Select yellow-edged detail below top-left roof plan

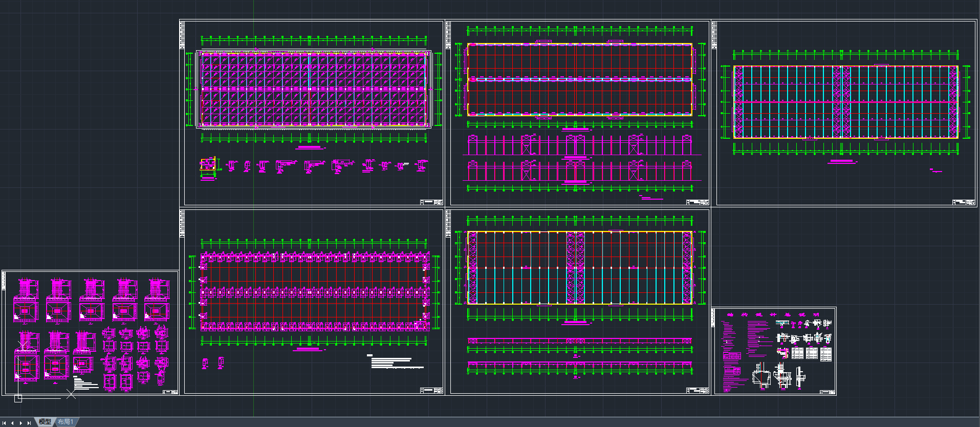pyautogui.click(x=208, y=165)
